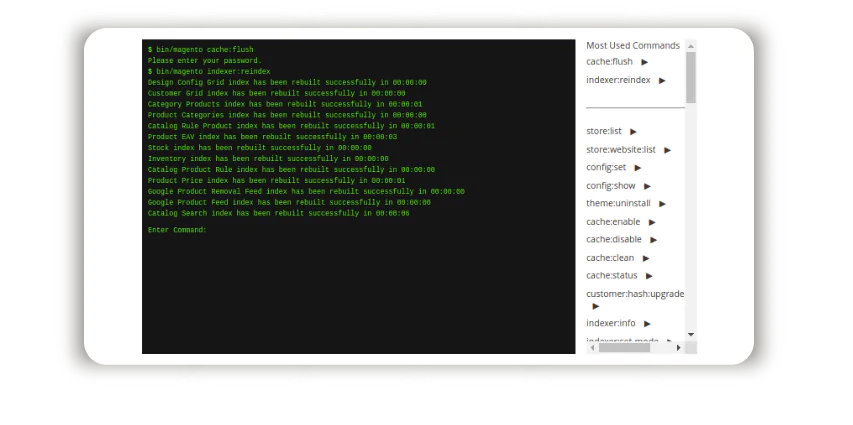Pick the config:show command
853x425 pixels.
(610, 186)
